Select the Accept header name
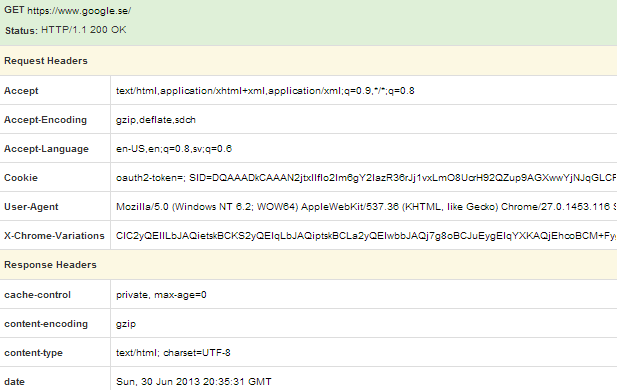This screenshot has width=617, height=390. point(21,91)
